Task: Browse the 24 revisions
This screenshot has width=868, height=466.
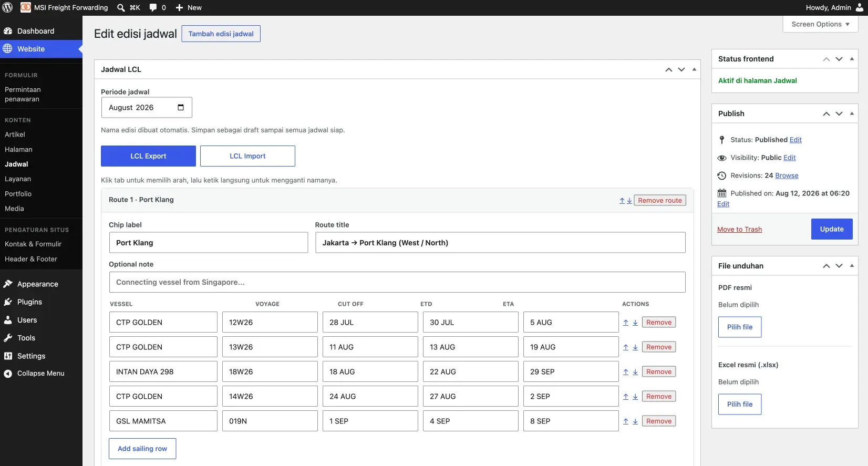Action: [787, 175]
